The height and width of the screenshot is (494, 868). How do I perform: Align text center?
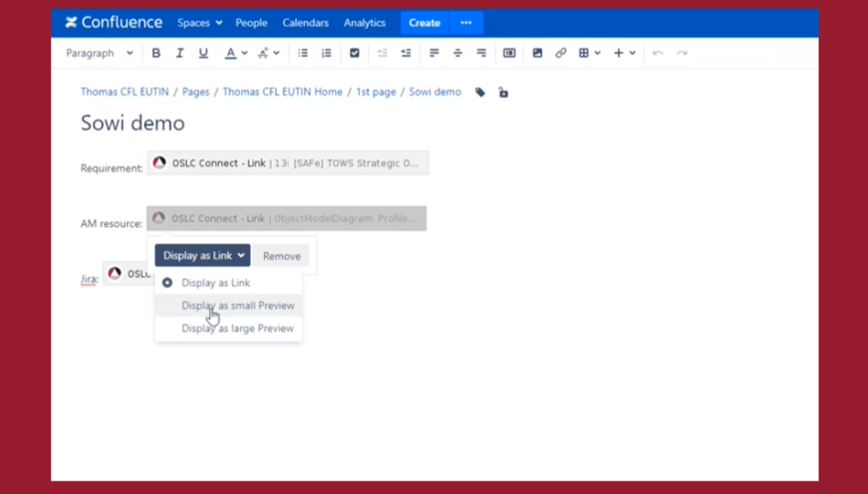(457, 53)
